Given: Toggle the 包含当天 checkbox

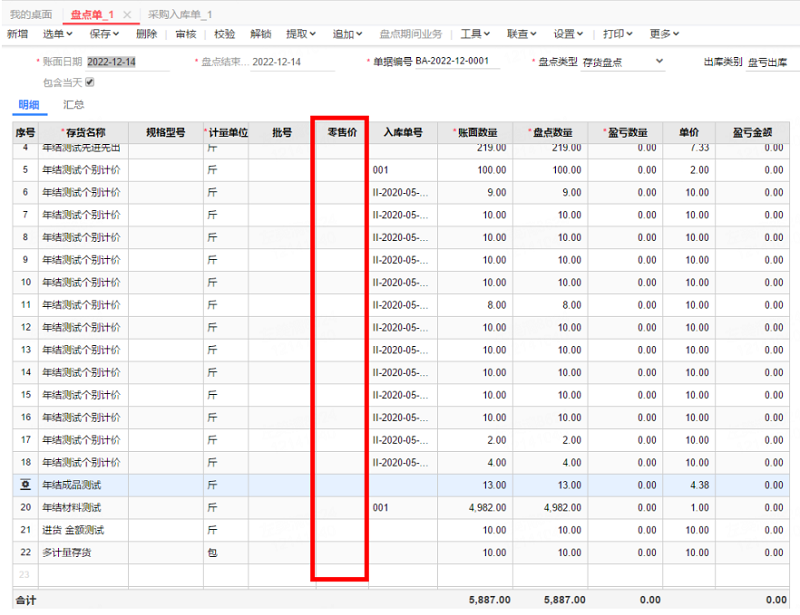Looking at the screenshot, I should coord(90,82).
